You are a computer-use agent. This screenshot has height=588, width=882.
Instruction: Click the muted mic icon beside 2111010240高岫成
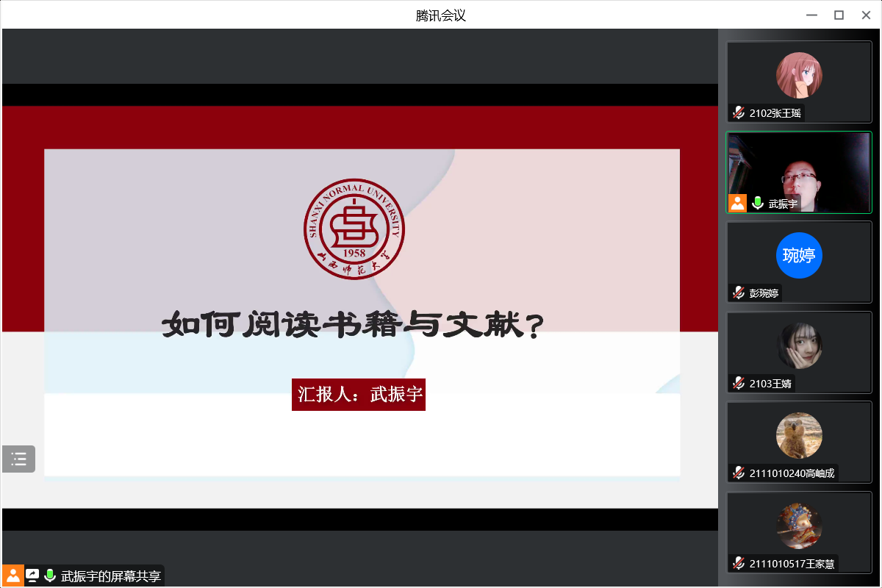point(739,473)
